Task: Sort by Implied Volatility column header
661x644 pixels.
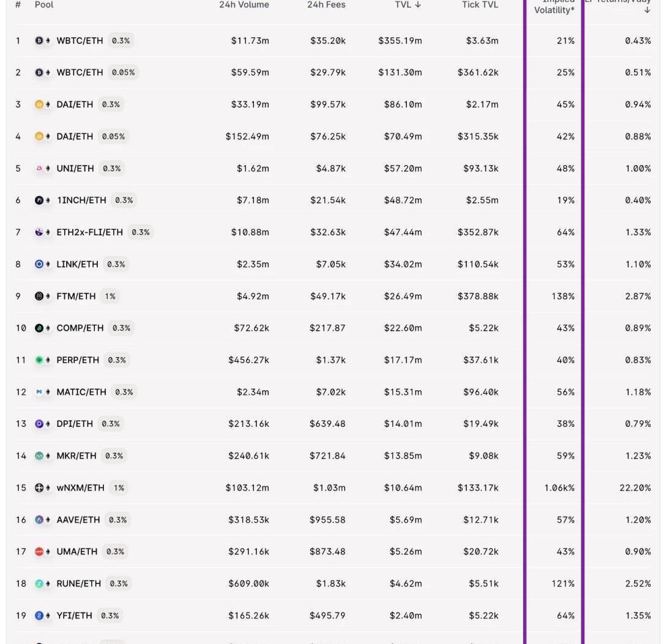Action: click(x=554, y=9)
